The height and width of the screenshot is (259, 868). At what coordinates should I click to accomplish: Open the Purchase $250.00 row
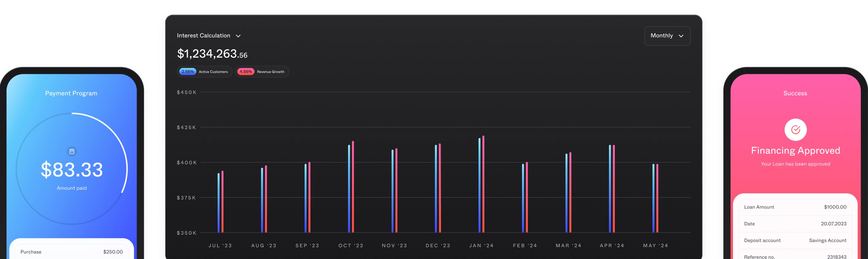click(72, 252)
